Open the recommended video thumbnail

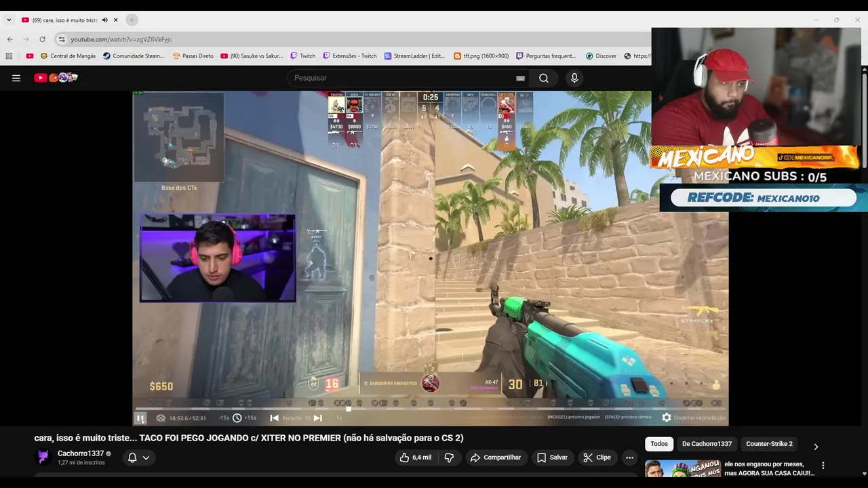pyautogui.click(x=682, y=469)
